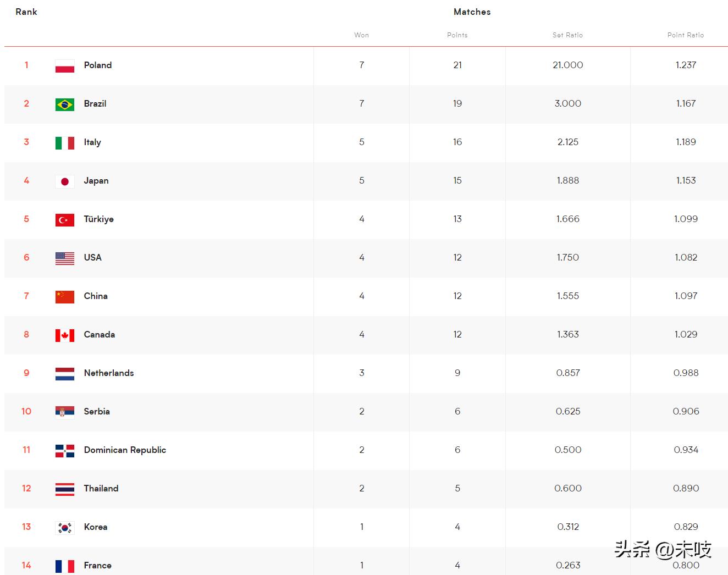Click the Türkiye flag icon
Image resolution: width=728 pixels, height=575 pixels.
pos(65,219)
